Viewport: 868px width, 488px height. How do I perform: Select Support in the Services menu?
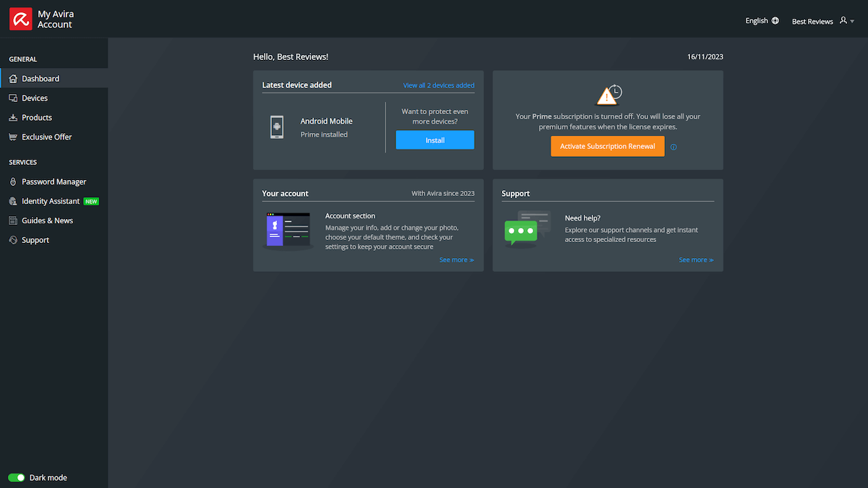[x=12, y=239]
